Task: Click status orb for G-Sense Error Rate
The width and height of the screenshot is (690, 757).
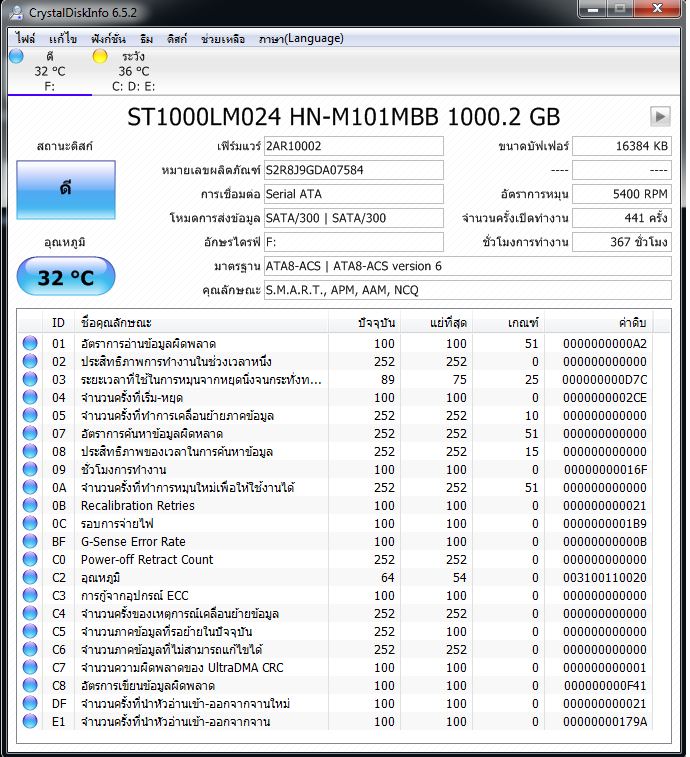Action: pyautogui.click(x=30, y=541)
